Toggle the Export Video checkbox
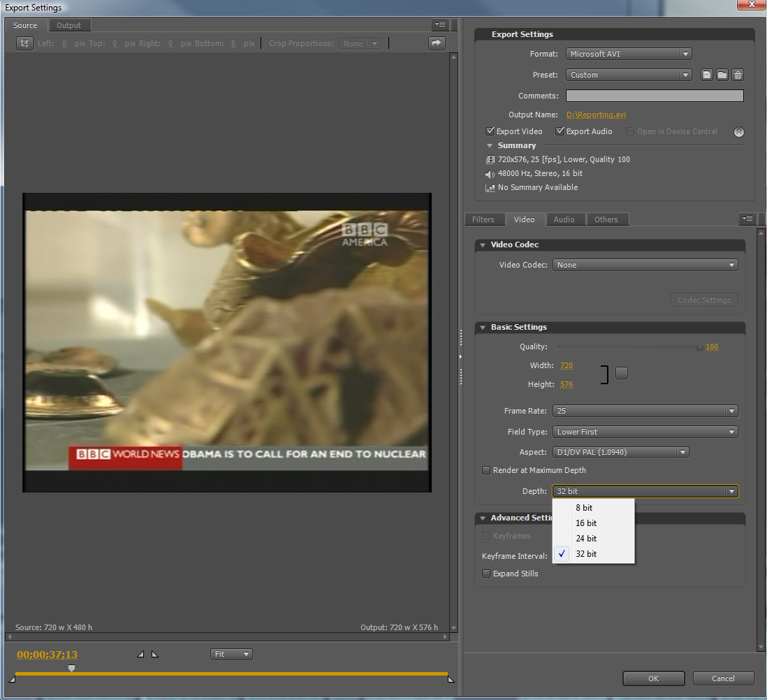The height and width of the screenshot is (700, 767). click(x=490, y=131)
